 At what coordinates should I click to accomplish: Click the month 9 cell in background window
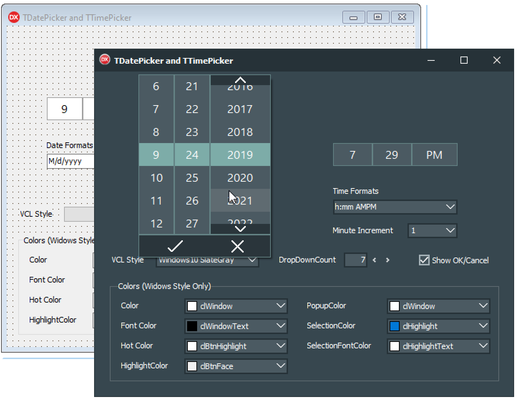click(64, 109)
